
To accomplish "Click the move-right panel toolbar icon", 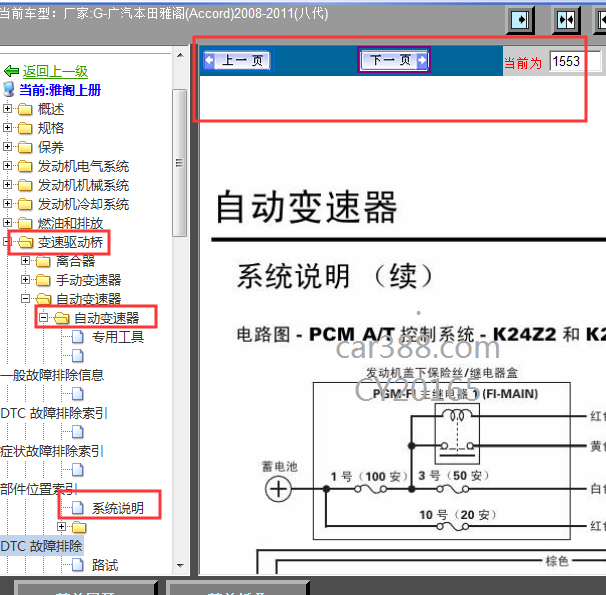I will click(520, 20).
